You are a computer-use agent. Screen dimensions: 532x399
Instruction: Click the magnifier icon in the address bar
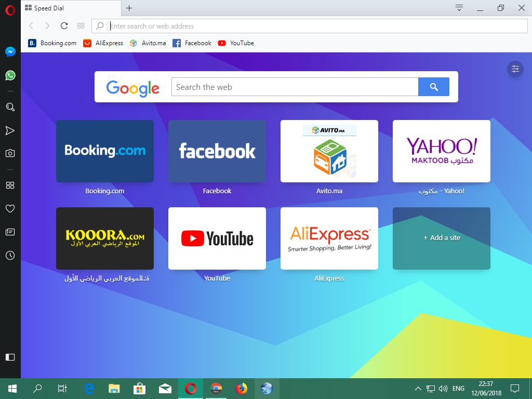coord(100,26)
